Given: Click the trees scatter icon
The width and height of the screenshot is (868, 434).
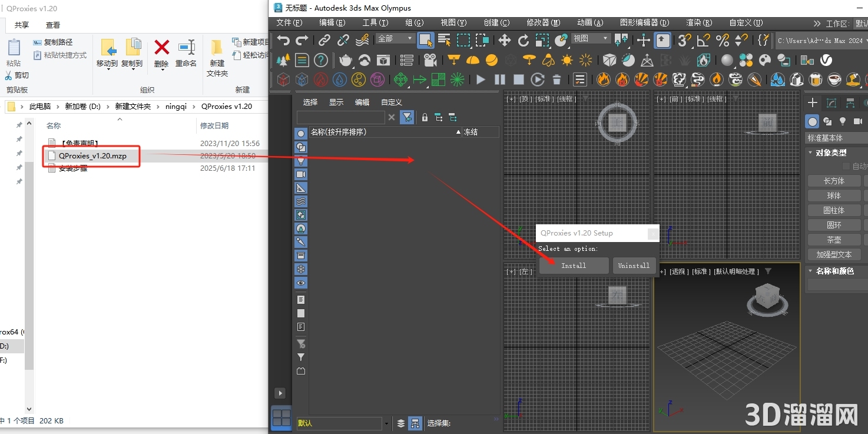Looking at the screenshot, I should click(283, 60).
